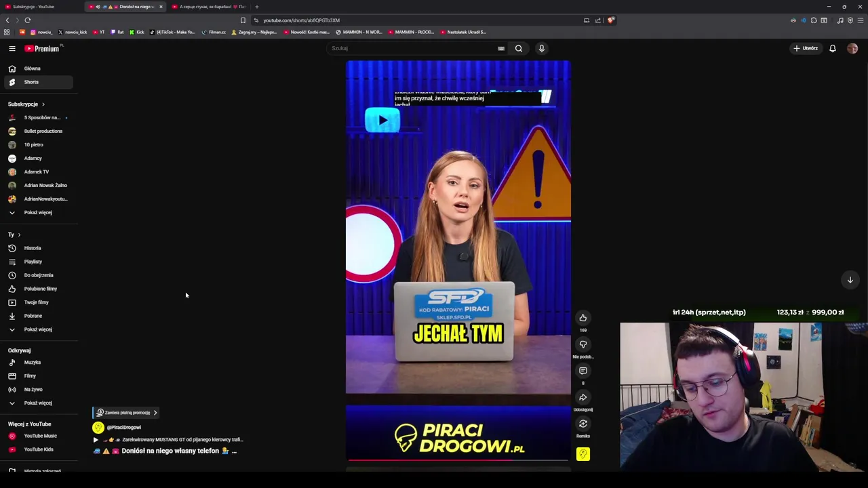Expand Pokaż więcej under subscriptions
The height and width of the screenshot is (488, 868).
click(x=37, y=213)
